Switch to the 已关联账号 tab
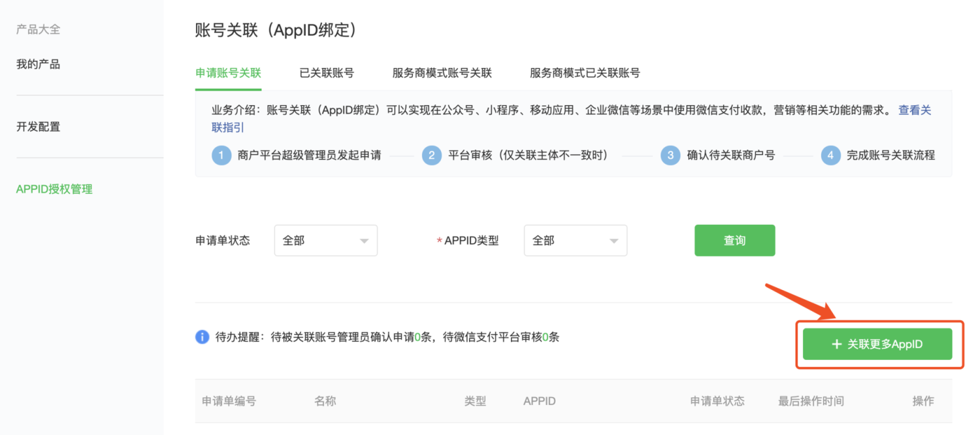Image resolution: width=980 pixels, height=435 pixels. pos(327,73)
